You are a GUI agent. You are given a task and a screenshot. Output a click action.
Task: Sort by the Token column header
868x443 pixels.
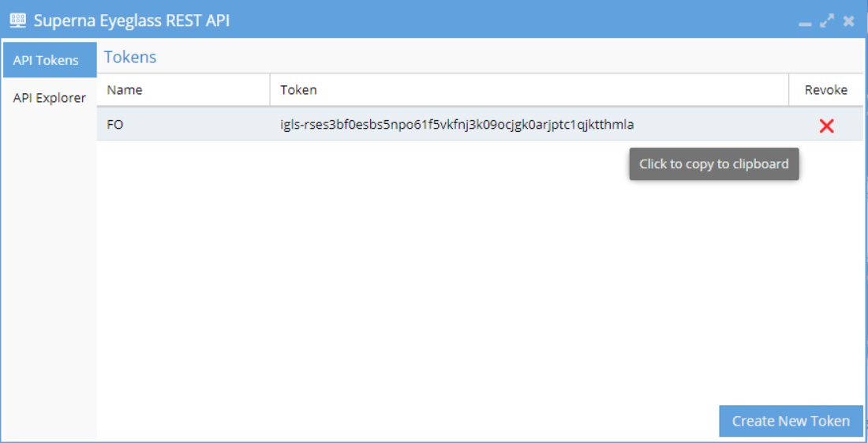(x=529, y=90)
